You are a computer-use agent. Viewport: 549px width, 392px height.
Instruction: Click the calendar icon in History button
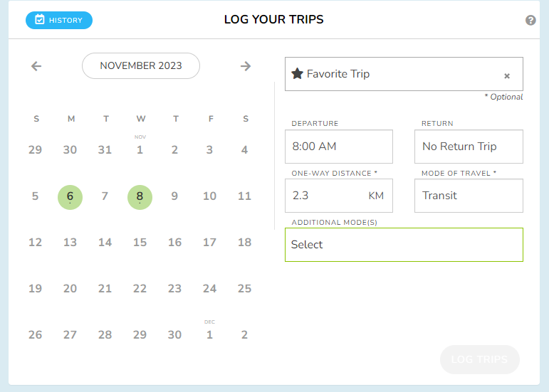40,20
